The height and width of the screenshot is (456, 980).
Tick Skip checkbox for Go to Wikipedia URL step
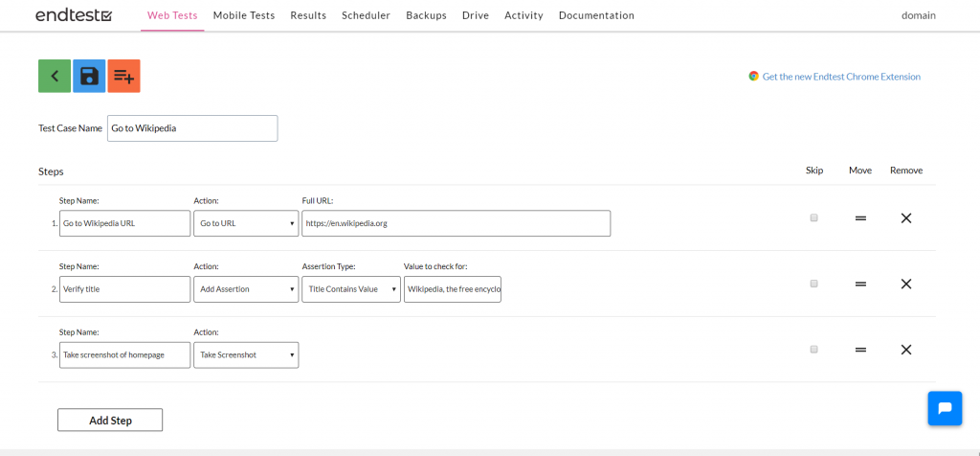813,217
